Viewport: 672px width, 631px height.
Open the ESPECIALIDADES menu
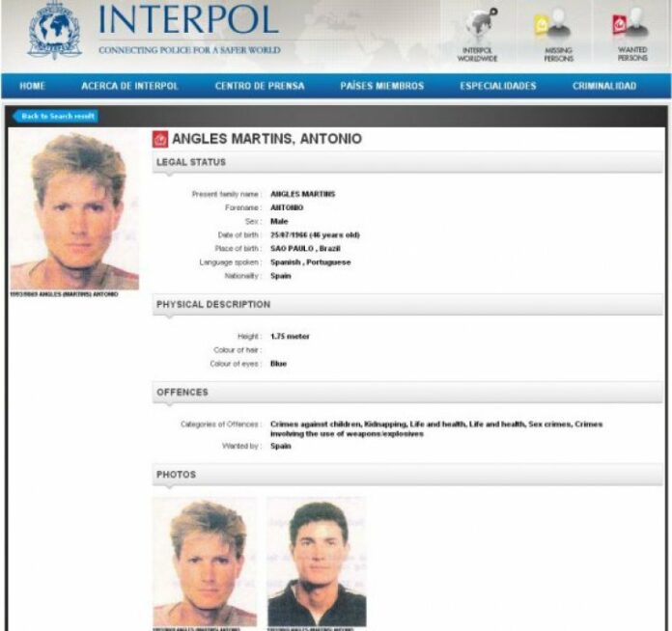point(498,86)
